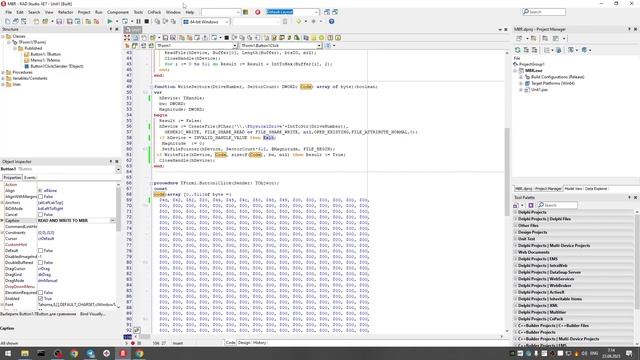Stop the program with the black square
The image size is (640, 360).
(x=147, y=21)
